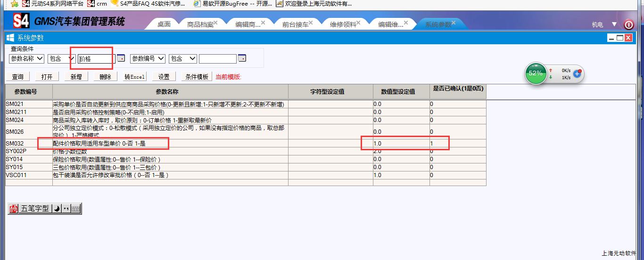
Task: Switch to the 桌面 tab
Action: [164, 24]
